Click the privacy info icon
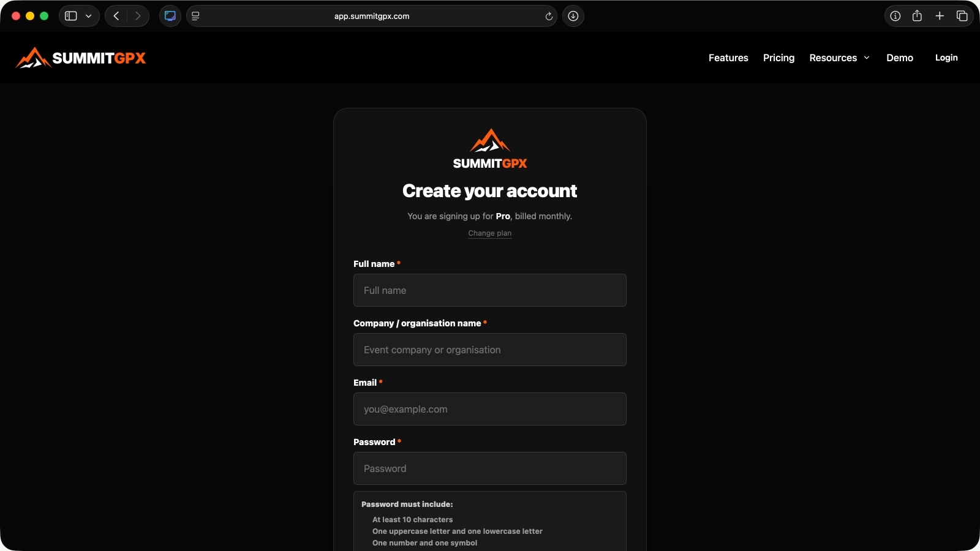The width and height of the screenshot is (980, 551). click(895, 16)
